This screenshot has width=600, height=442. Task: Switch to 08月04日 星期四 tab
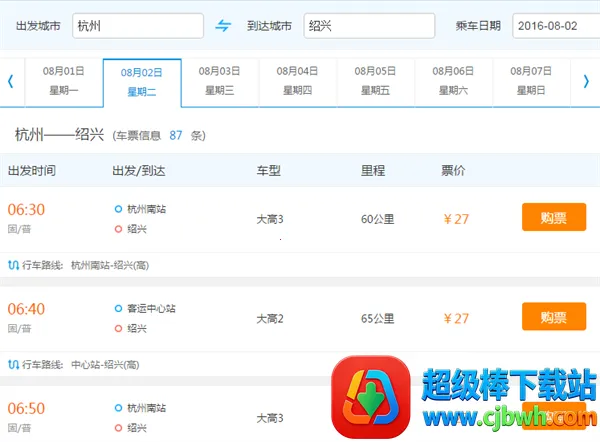(297, 81)
